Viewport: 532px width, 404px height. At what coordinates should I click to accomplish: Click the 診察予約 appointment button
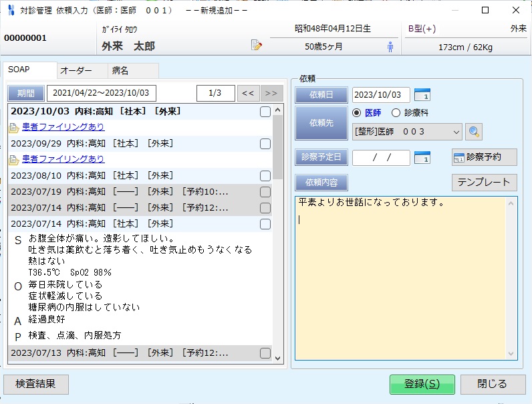[x=484, y=157]
